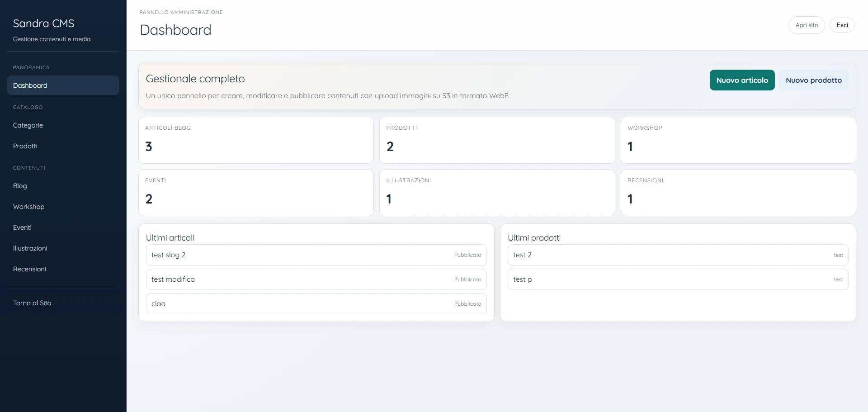The height and width of the screenshot is (412, 868).
Task: Open the product test p
Action: pos(678,279)
